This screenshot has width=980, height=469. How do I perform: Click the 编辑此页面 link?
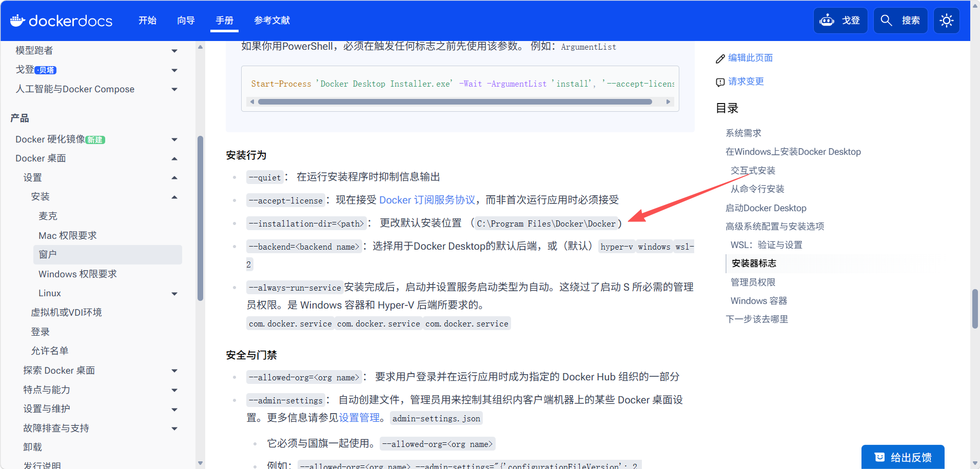(750, 58)
